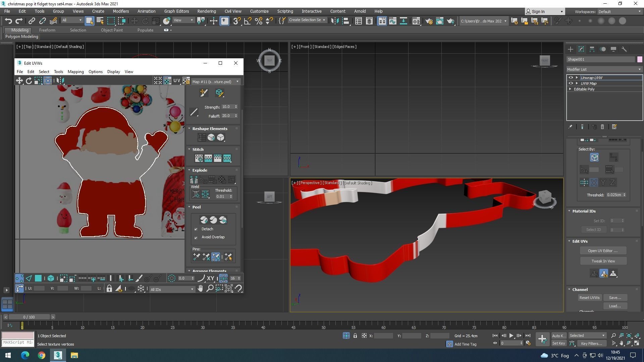Screen dimensions: 644x362
Task: Click the Zoom tool in Edit UVWs bottom bar
Action: (x=210, y=288)
